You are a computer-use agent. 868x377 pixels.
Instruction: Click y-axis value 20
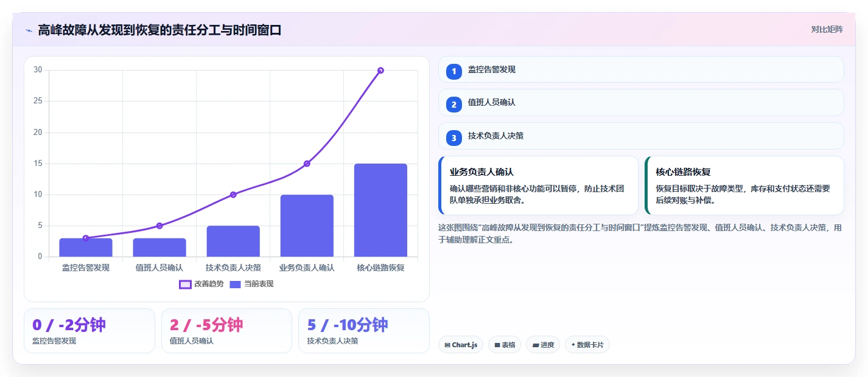38,133
